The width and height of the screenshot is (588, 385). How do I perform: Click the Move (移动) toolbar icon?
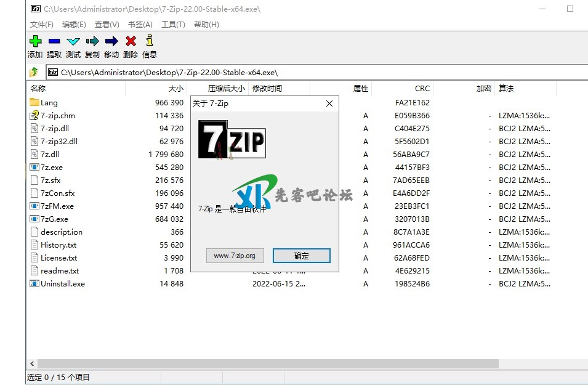point(111,41)
